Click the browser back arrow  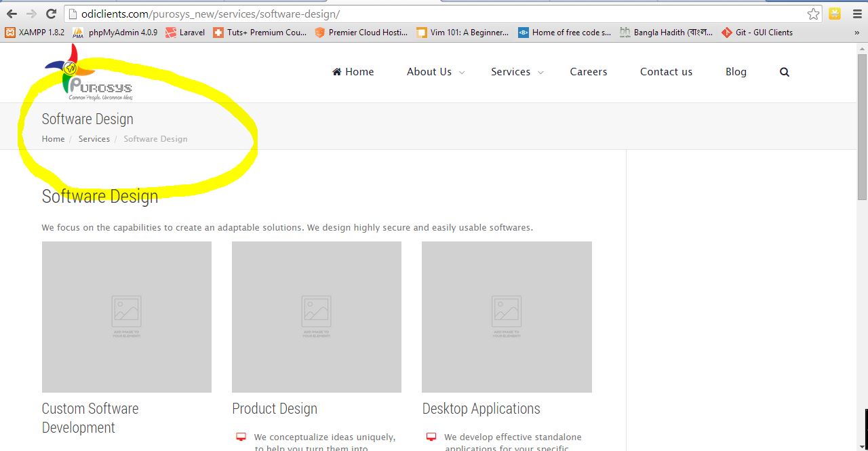tap(12, 14)
